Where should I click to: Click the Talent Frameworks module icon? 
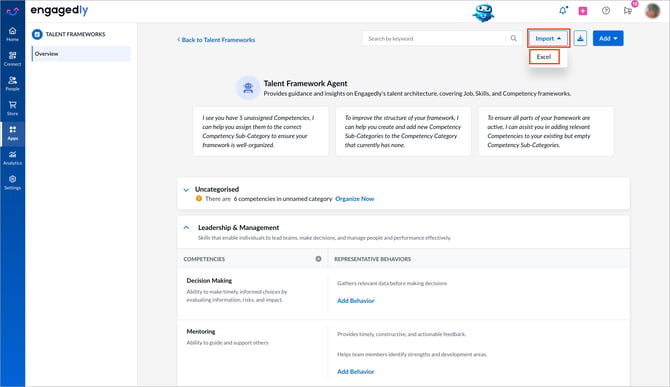(x=37, y=34)
